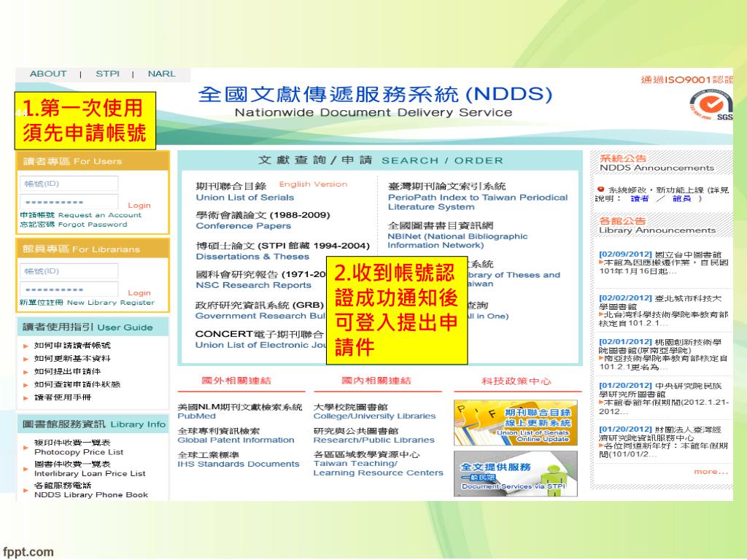Open 02/09/2012 國立台中圖書館 announcement
The width and height of the screenshot is (747, 560).
click(664, 262)
